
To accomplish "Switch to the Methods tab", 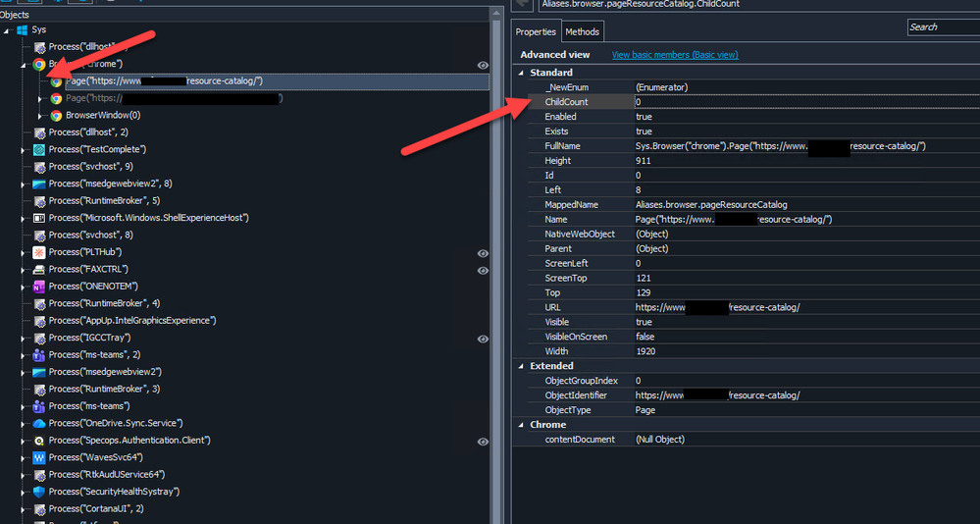I will [582, 31].
